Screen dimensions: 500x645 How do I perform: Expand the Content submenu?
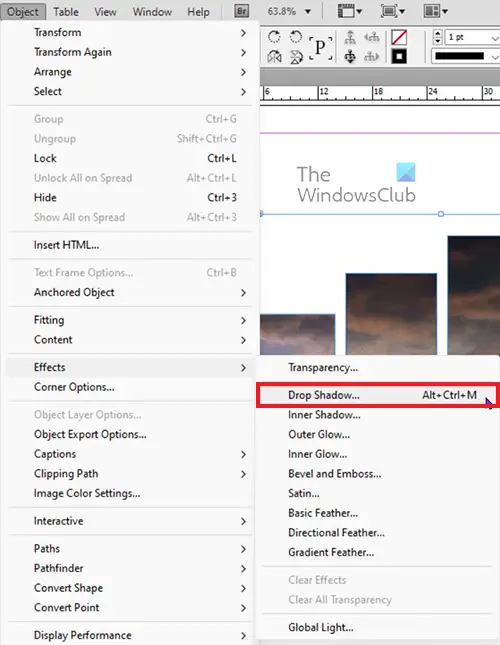[130, 340]
